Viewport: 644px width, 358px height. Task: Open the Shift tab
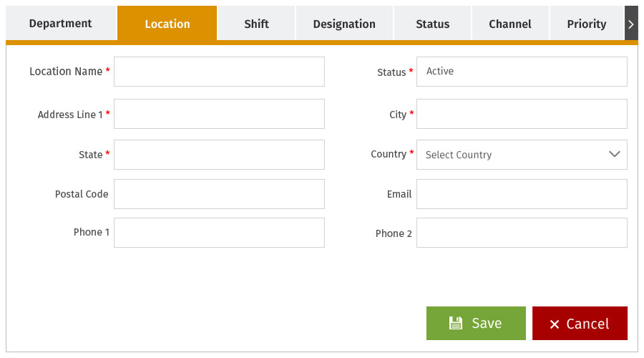256,24
